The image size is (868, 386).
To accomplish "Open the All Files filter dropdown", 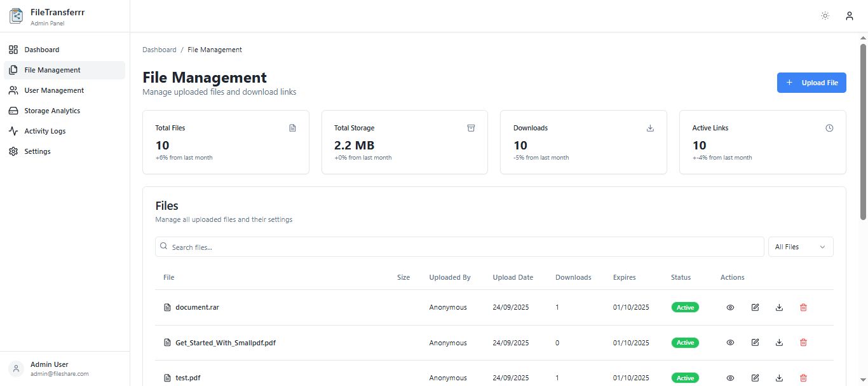I will point(800,247).
